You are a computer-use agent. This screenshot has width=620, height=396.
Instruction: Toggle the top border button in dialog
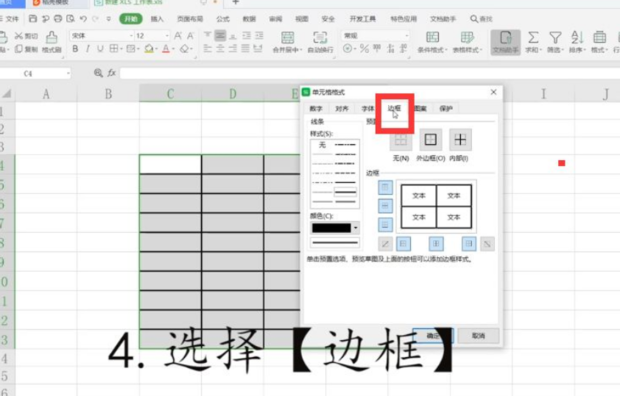385,188
